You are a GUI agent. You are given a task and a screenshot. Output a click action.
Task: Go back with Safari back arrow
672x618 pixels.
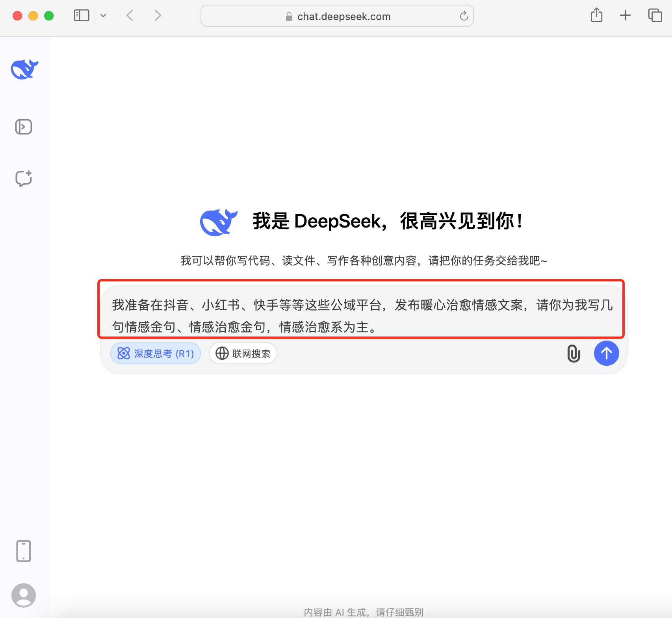coord(130,16)
